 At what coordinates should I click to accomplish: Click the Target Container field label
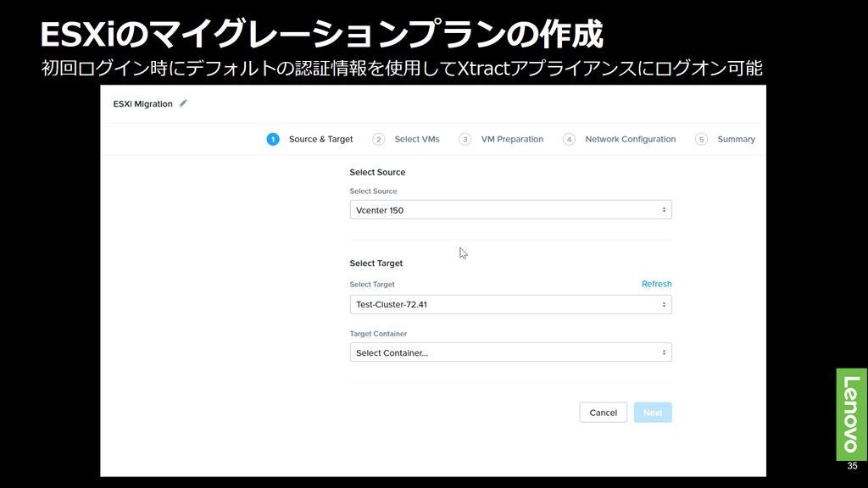click(378, 334)
